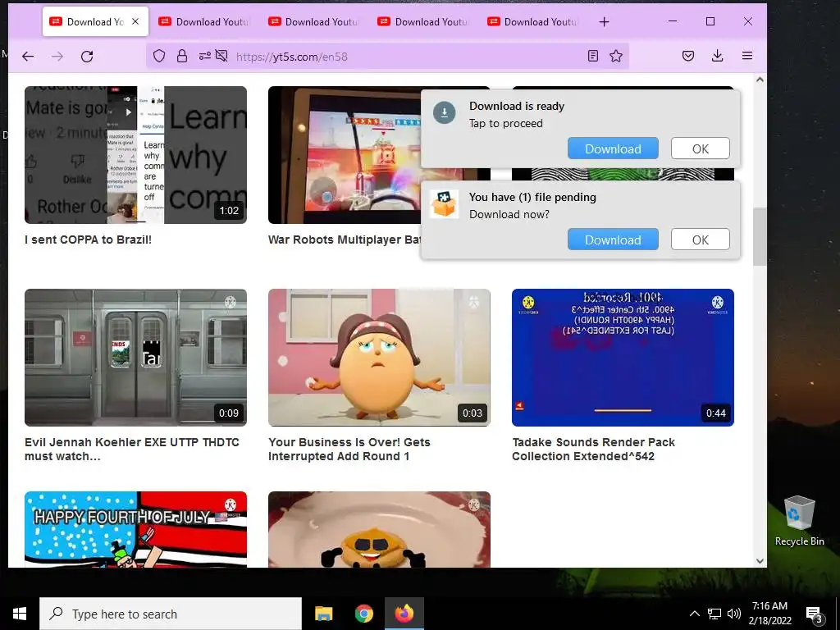Screen dimensions: 840x630
Task: Click OK in 'Download is ready' popup
Action: pyautogui.click(x=701, y=148)
